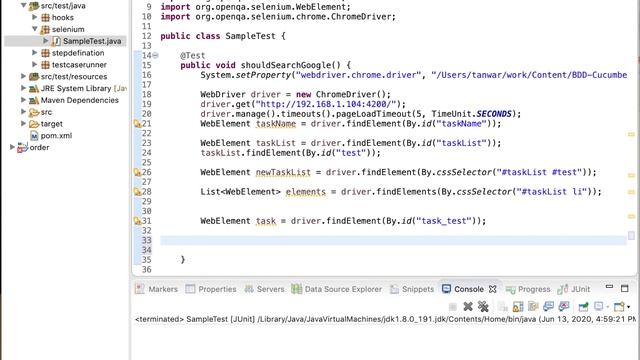Click the target folder icon
640x360 pixels.
34,124
